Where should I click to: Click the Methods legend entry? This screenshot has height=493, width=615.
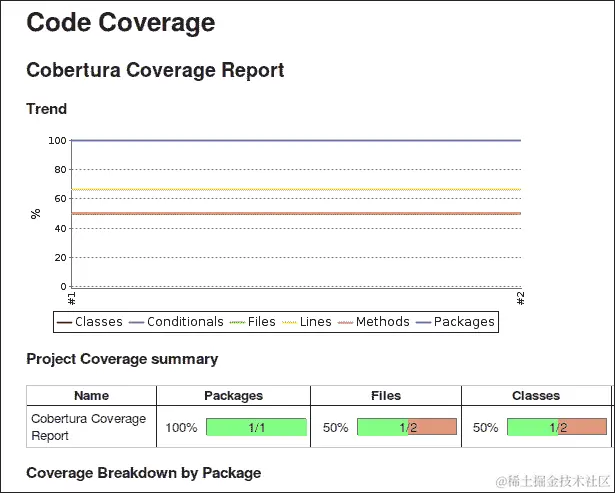coord(373,322)
